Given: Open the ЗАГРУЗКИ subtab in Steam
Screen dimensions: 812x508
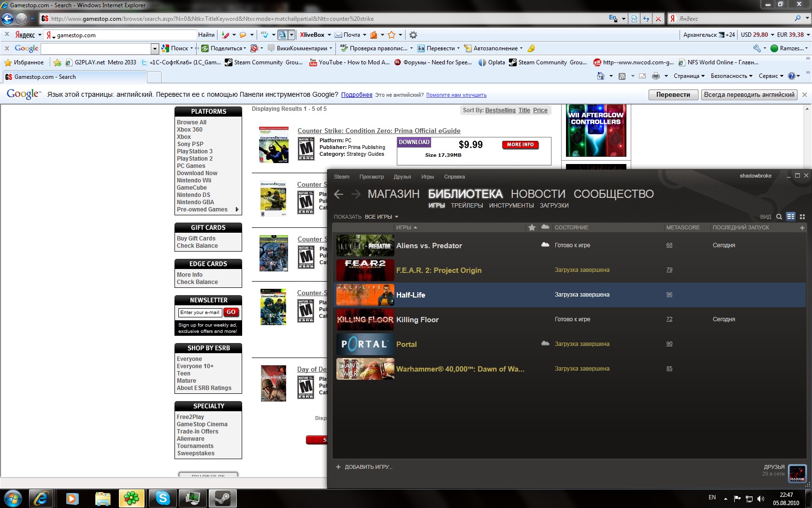Looking at the screenshot, I should click(554, 206).
